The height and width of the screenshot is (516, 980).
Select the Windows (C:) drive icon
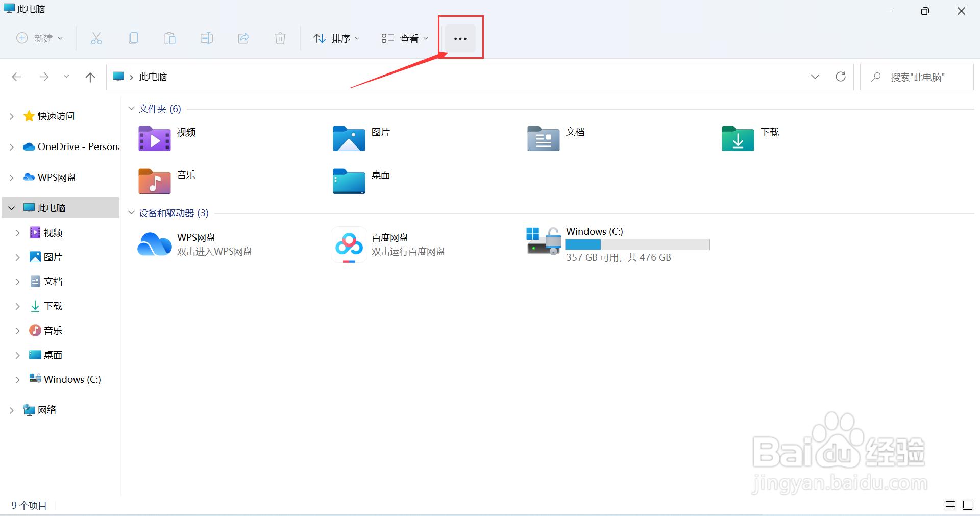click(544, 241)
